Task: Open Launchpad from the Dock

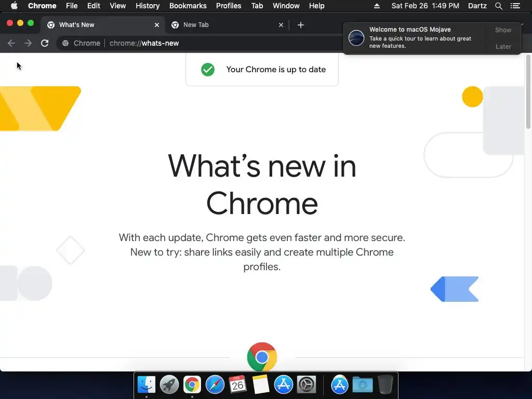Action: tap(169, 385)
